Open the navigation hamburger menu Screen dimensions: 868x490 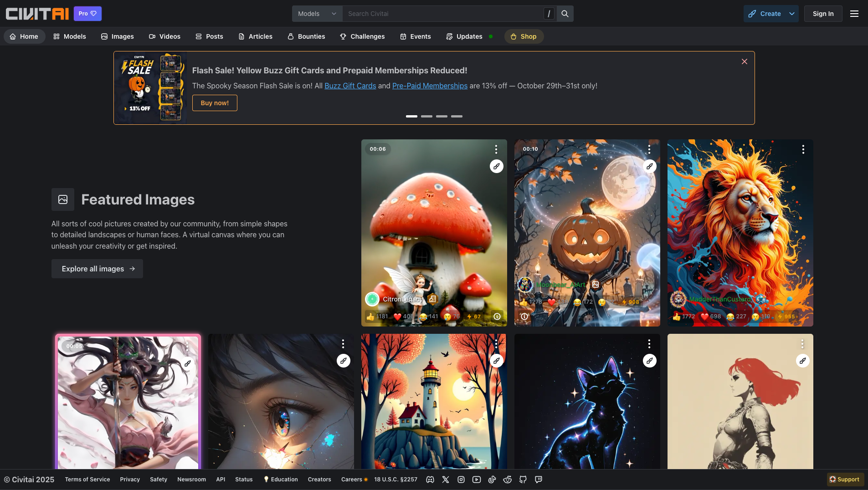click(x=854, y=13)
